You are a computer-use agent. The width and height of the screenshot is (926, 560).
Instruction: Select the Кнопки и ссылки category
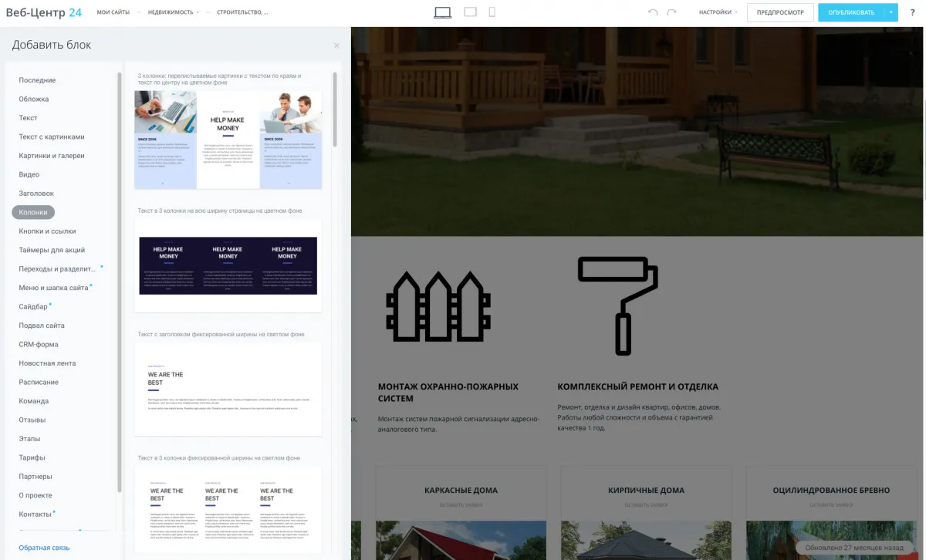(47, 231)
